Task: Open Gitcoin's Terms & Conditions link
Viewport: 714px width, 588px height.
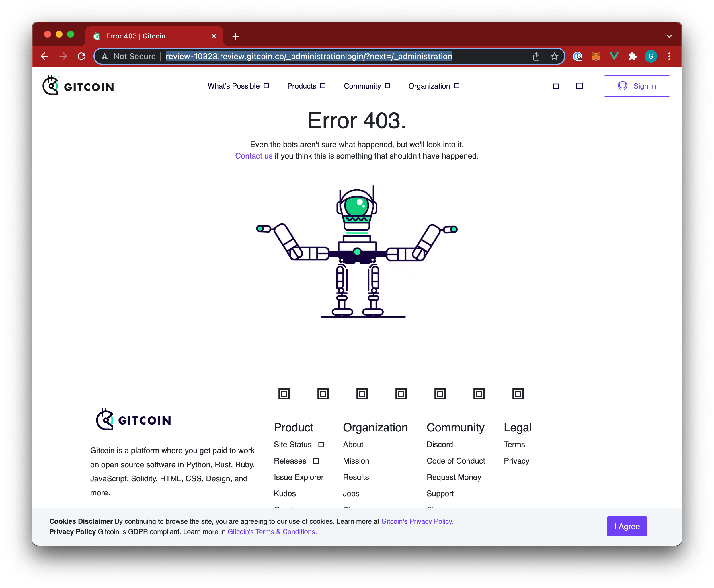Action: point(272,531)
